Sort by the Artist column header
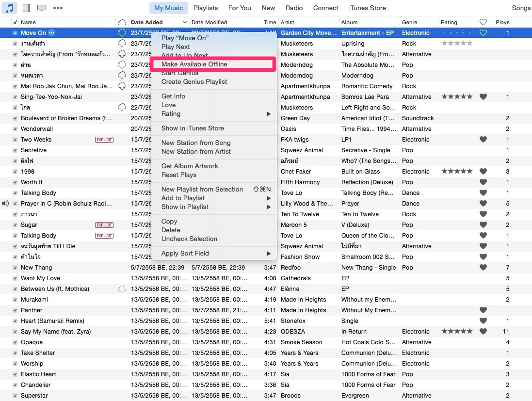Viewport: 532px width, 401px height. pyautogui.click(x=308, y=22)
